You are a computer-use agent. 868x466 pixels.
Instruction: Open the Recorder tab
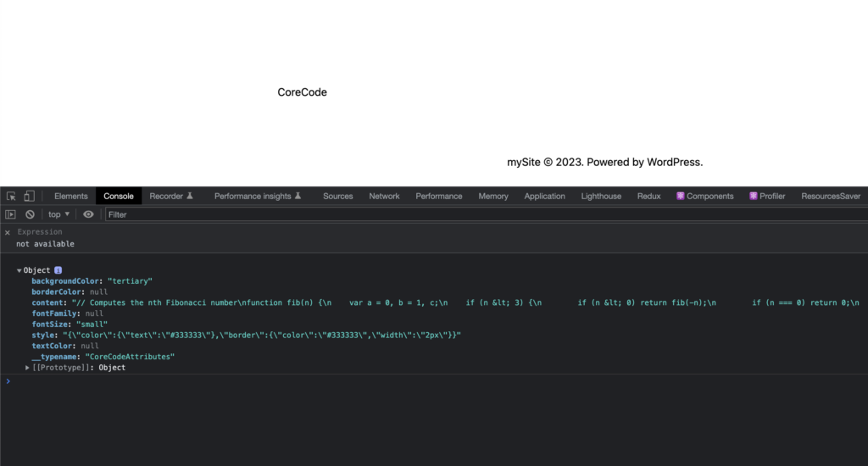point(171,196)
